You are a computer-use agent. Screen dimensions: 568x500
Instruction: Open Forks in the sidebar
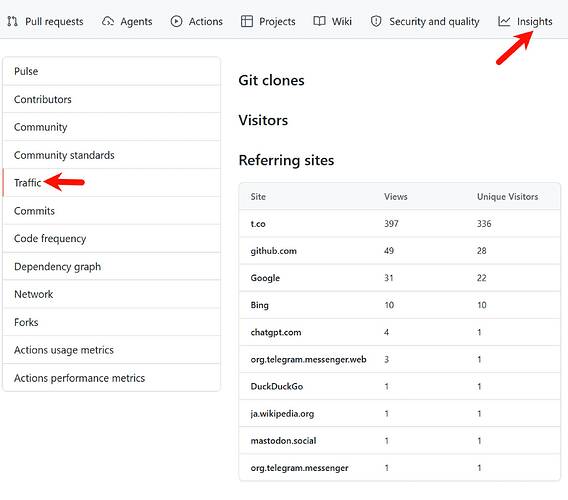[112, 322]
